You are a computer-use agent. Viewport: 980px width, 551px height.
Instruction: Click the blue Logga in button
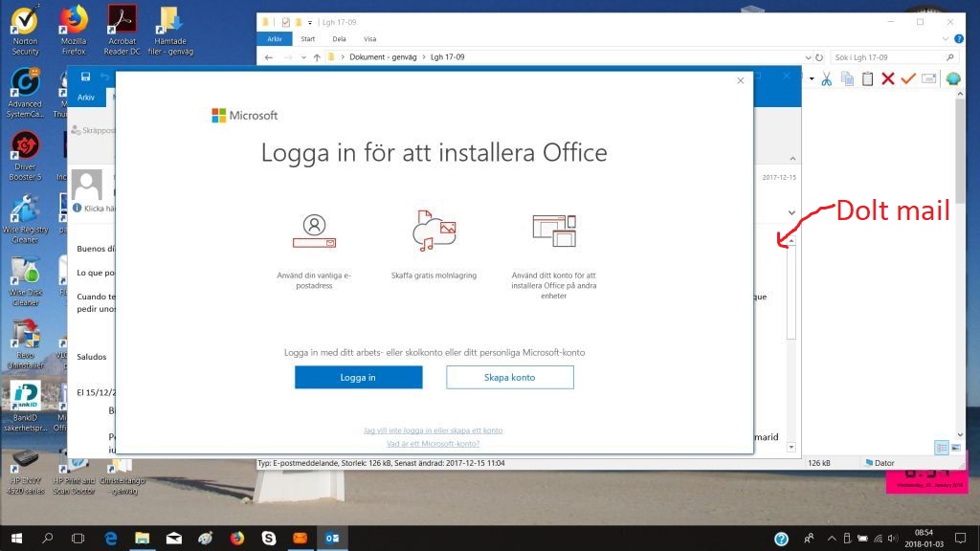pos(358,377)
